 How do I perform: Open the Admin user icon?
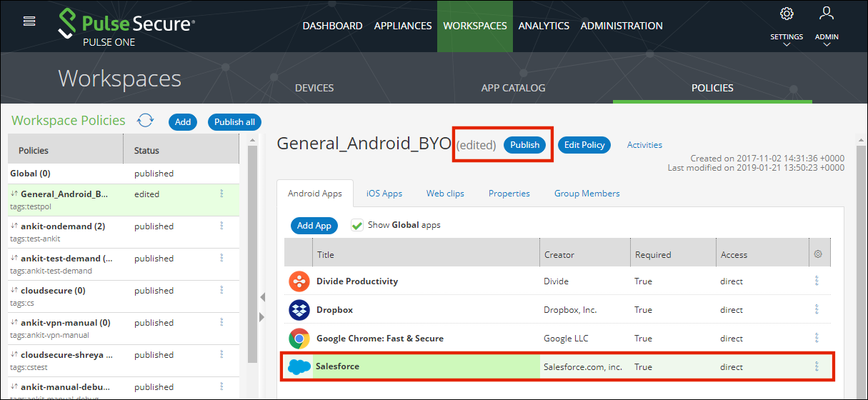coord(827,14)
